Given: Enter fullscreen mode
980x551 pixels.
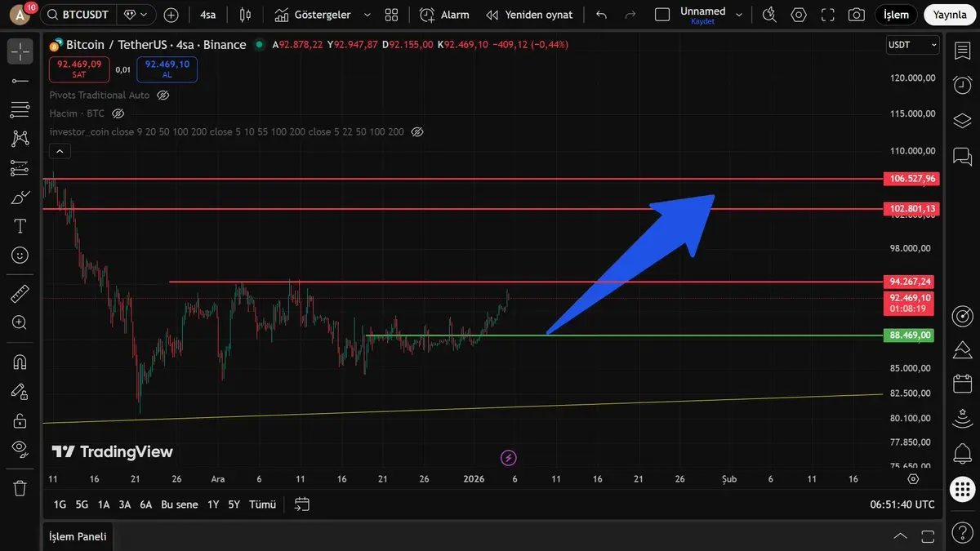Looking at the screenshot, I should tap(827, 15).
